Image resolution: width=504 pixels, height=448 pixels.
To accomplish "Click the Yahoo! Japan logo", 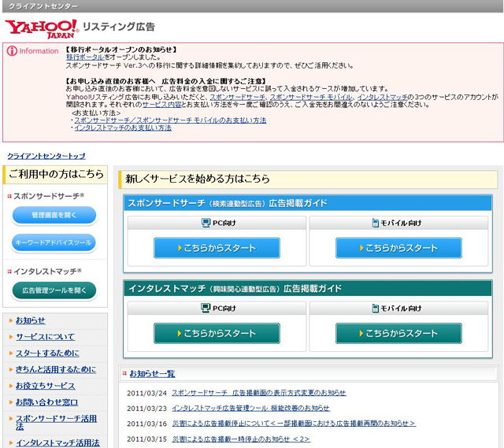I will (x=41, y=28).
